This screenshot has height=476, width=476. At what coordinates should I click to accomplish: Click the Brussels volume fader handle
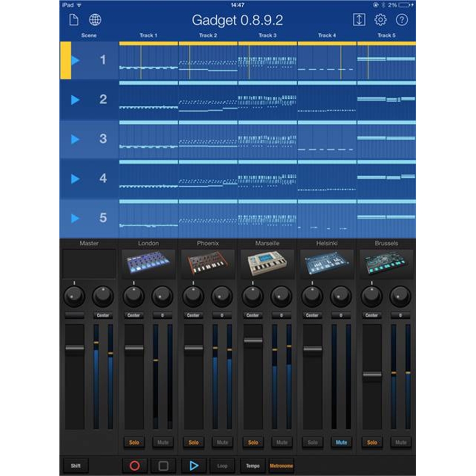coord(372,374)
